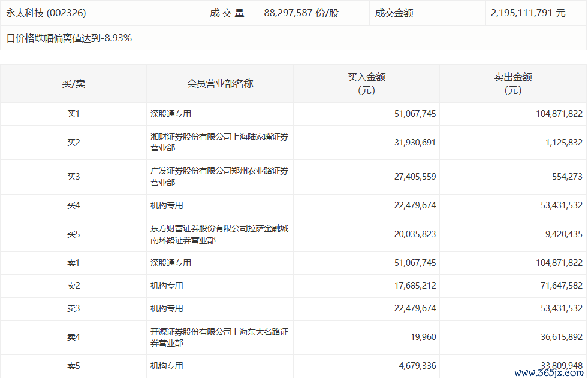The height and width of the screenshot is (382, 588).
Task: Select the 买5 row label
Action: [x=74, y=235]
